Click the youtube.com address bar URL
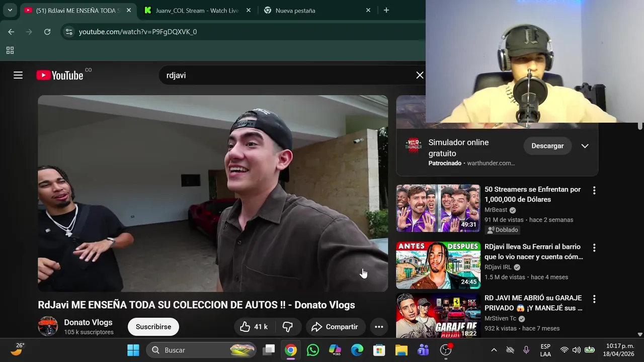Screen dimensions: 644x362 coord(138,32)
